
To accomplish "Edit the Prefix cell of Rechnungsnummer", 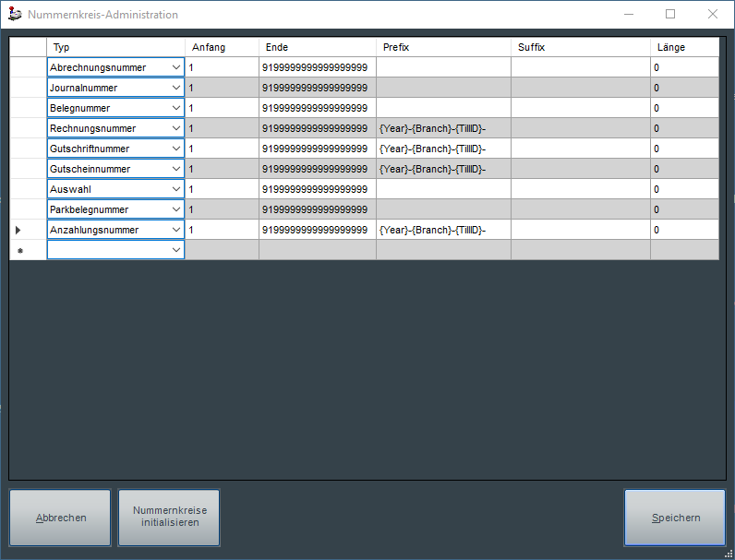I will pyautogui.click(x=443, y=128).
